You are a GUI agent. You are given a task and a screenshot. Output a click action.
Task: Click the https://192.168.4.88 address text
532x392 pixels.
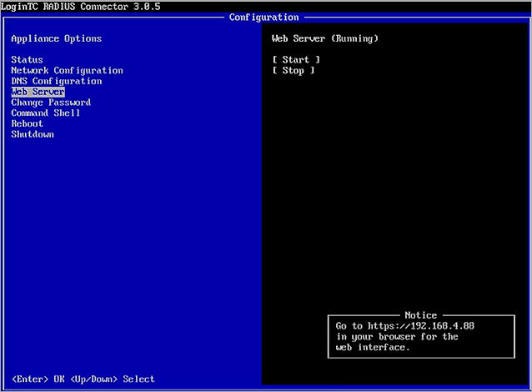click(x=421, y=326)
